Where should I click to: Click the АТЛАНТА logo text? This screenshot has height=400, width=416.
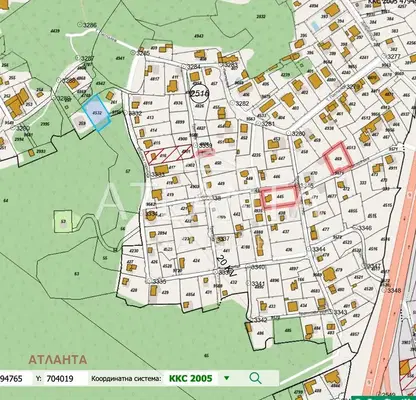coord(57,360)
